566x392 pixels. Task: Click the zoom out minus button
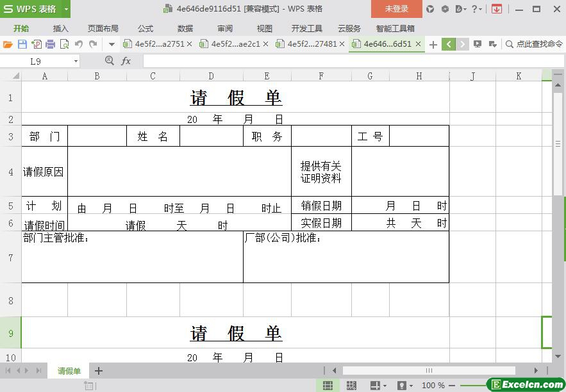pos(454,386)
